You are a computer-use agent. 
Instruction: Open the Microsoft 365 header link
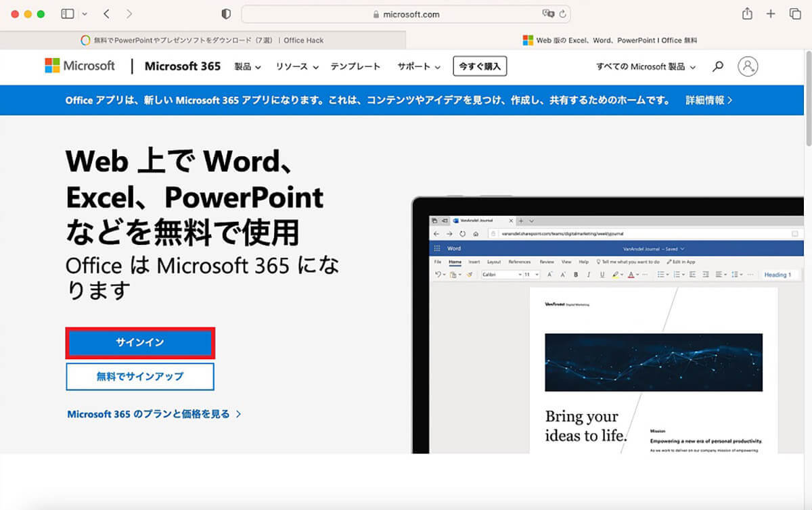183,66
